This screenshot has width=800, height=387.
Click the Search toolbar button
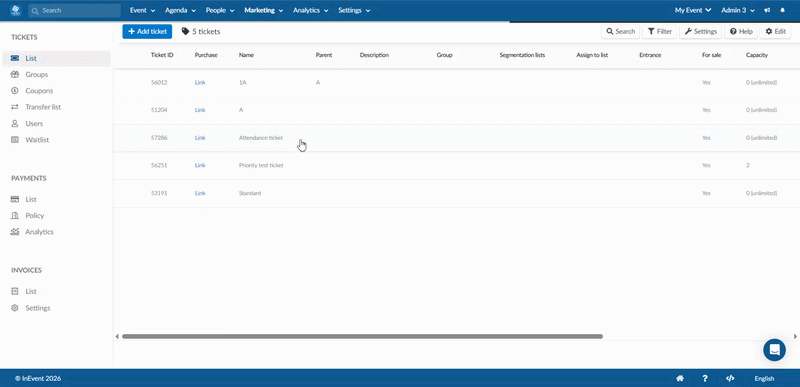pos(620,32)
